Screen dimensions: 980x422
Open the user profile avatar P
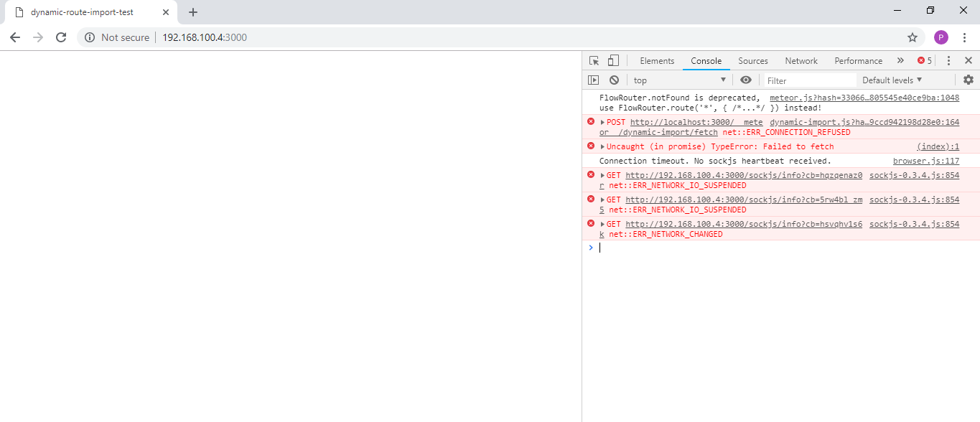[x=941, y=37]
